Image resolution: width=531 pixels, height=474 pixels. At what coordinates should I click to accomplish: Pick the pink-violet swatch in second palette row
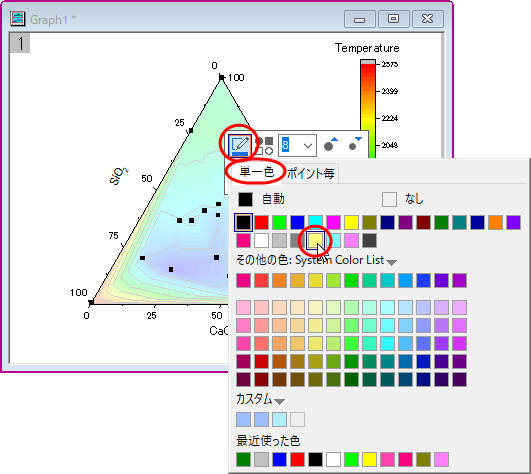351,240
